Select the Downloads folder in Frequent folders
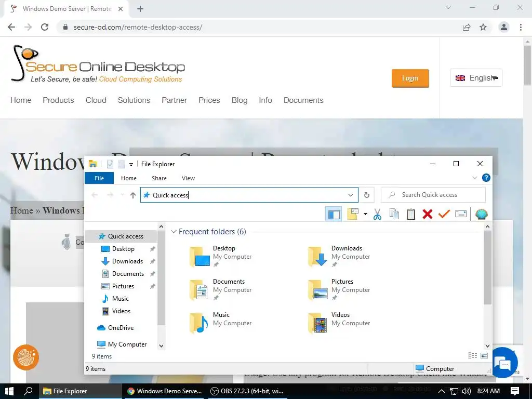Screen dimensions: 532x399 [x=339, y=257]
